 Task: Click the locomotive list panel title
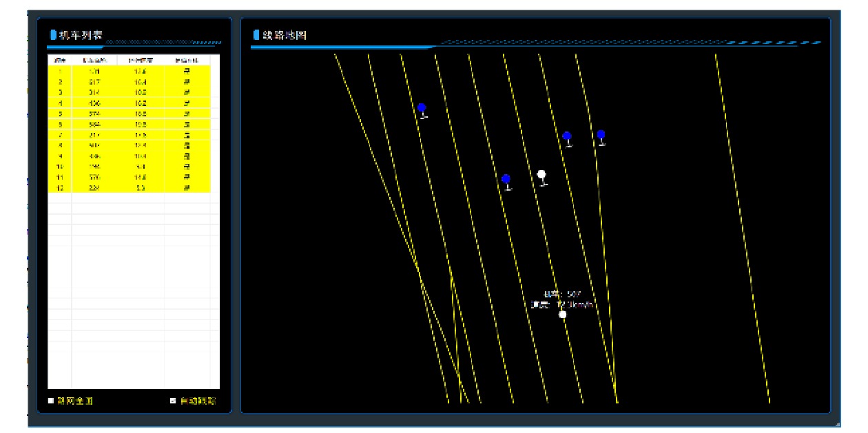pyautogui.click(x=81, y=35)
